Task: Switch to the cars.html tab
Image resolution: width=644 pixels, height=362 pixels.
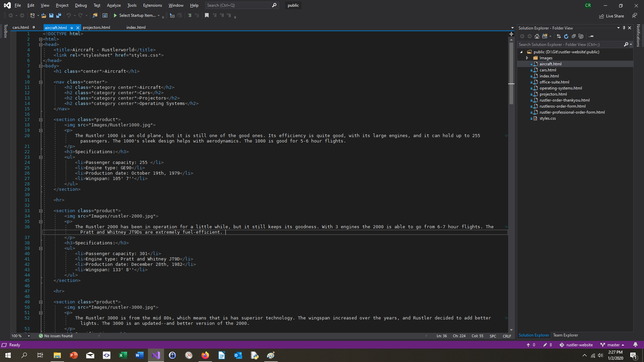Action: click(x=20, y=27)
